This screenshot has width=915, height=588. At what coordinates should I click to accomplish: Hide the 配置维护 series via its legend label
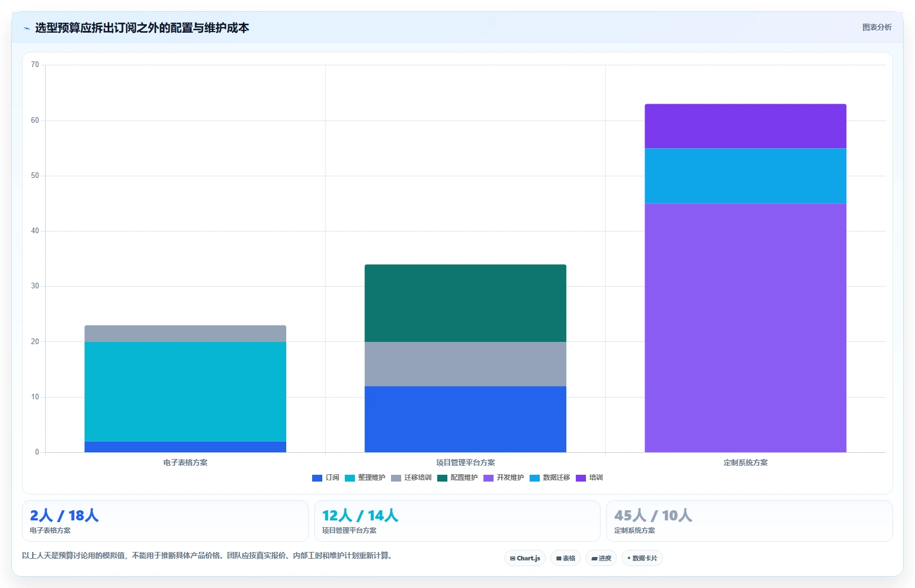coord(464,478)
